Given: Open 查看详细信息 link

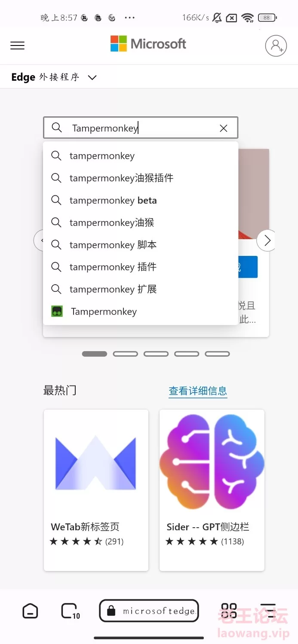Looking at the screenshot, I should pos(198,391).
